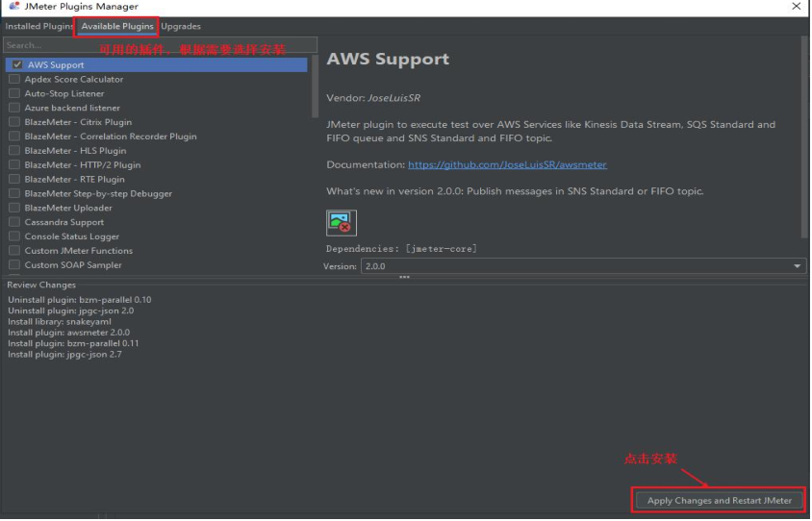Screen dimensions: 812x521
Task: Click the plugin list vertical scrollbar
Action: 315,86
